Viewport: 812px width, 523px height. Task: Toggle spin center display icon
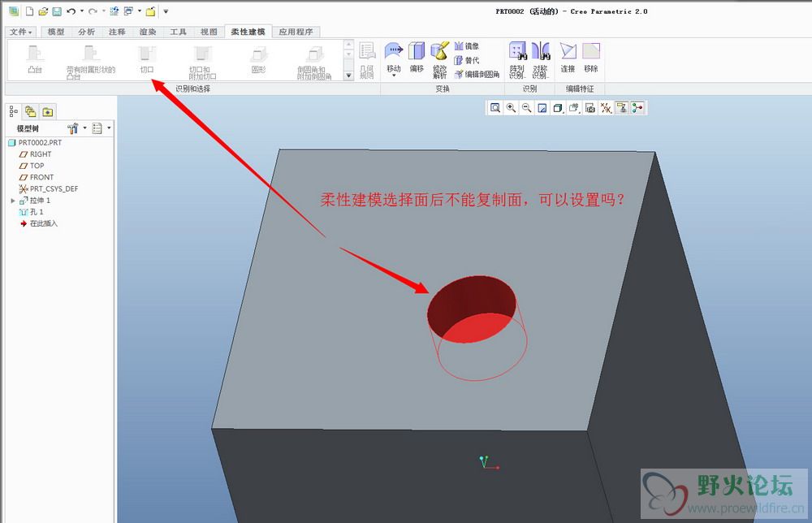click(637, 108)
